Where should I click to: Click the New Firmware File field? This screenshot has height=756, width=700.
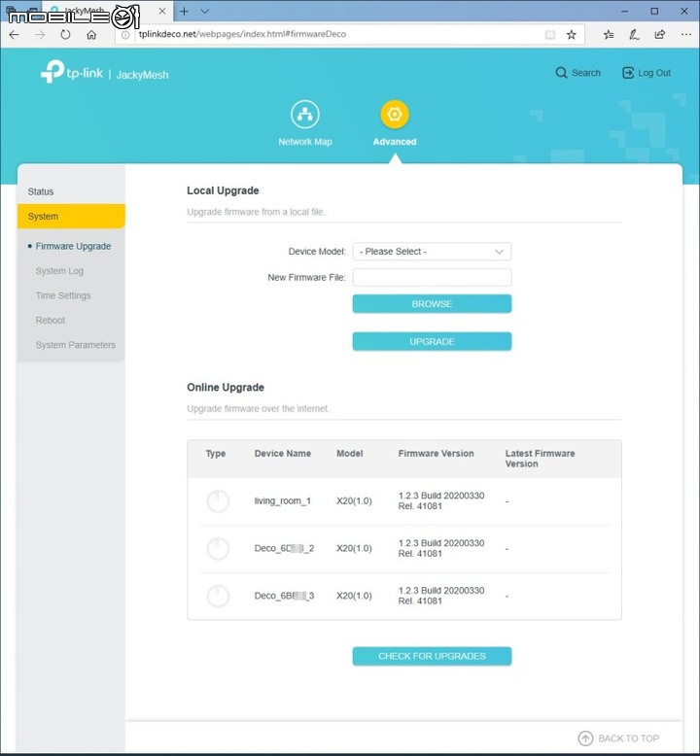coord(432,277)
